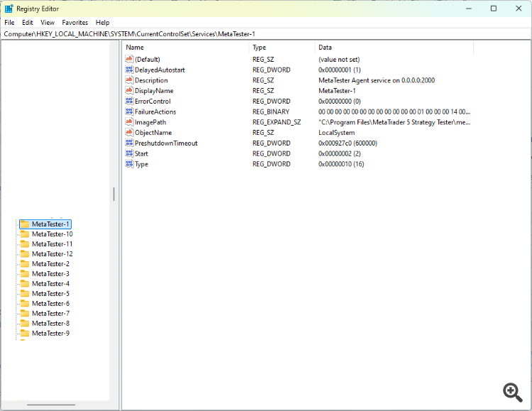The width and height of the screenshot is (532, 411).
Task: Select the MetaTester-11 key label
Action: (52, 244)
